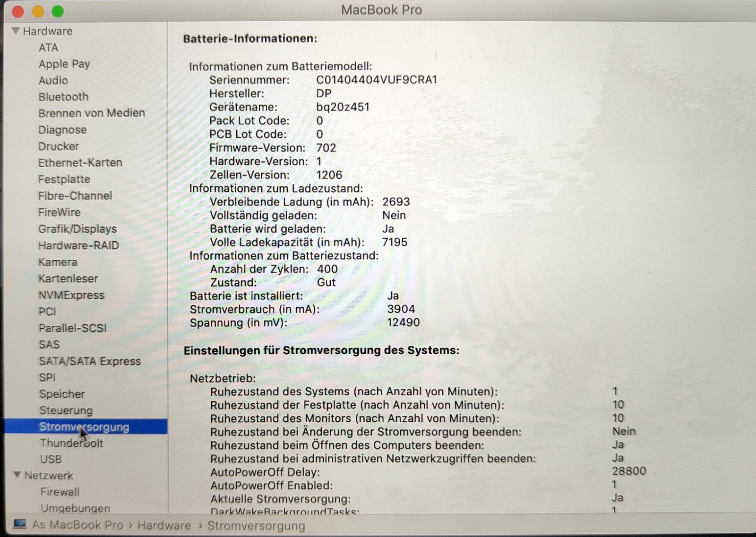Show Thunderbolt information
Viewport: 756px width, 537px height.
coord(71,443)
